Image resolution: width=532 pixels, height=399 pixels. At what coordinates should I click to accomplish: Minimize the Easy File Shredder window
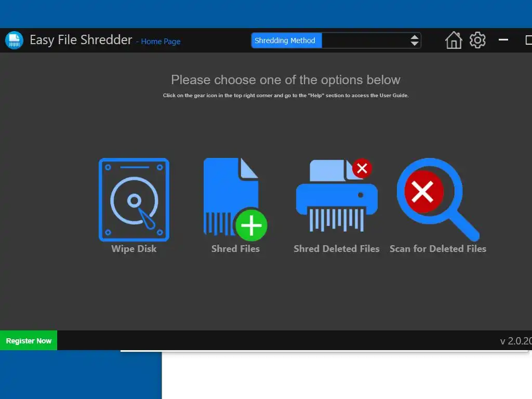click(x=503, y=40)
